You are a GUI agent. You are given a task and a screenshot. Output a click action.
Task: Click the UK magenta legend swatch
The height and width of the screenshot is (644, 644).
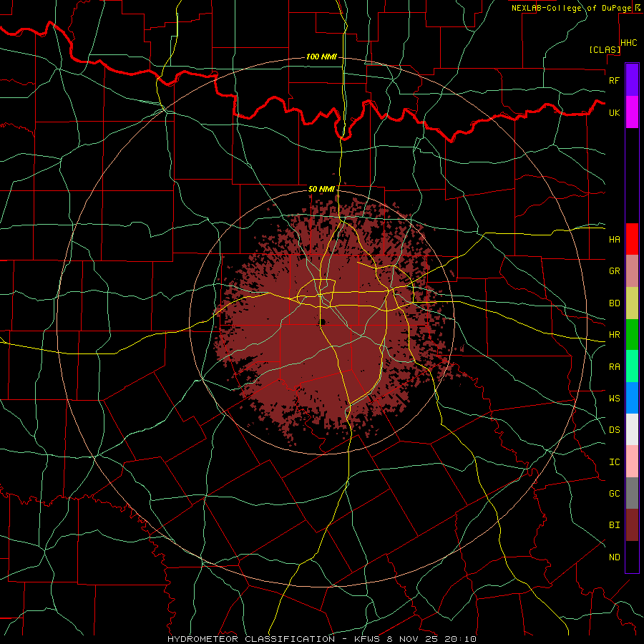click(x=632, y=112)
